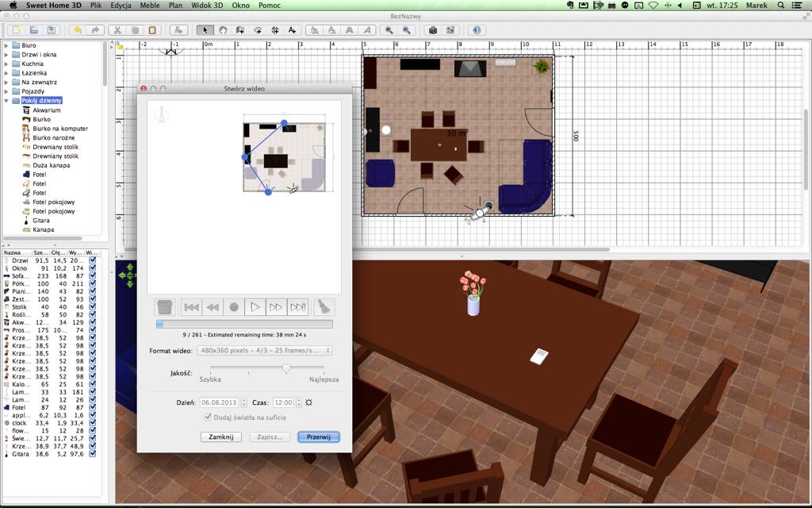The width and height of the screenshot is (812, 508).
Task: Collapse the Pokój dzienny category
Action: [x=6, y=101]
